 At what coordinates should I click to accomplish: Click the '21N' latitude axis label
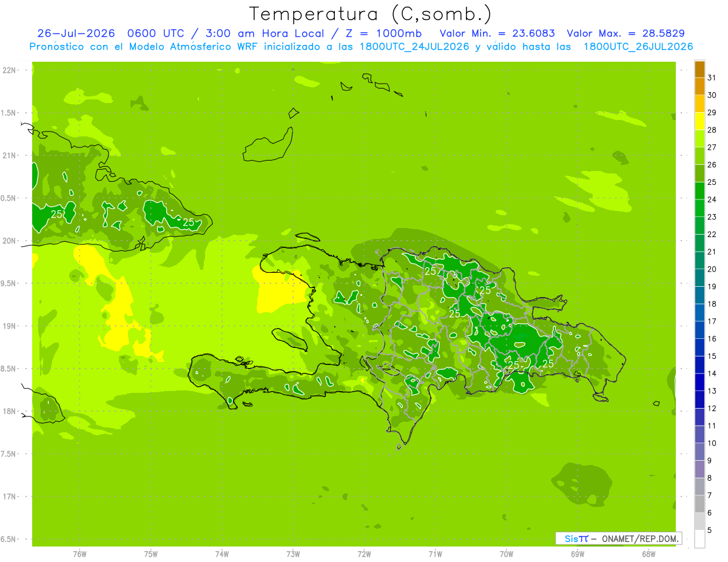point(9,156)
